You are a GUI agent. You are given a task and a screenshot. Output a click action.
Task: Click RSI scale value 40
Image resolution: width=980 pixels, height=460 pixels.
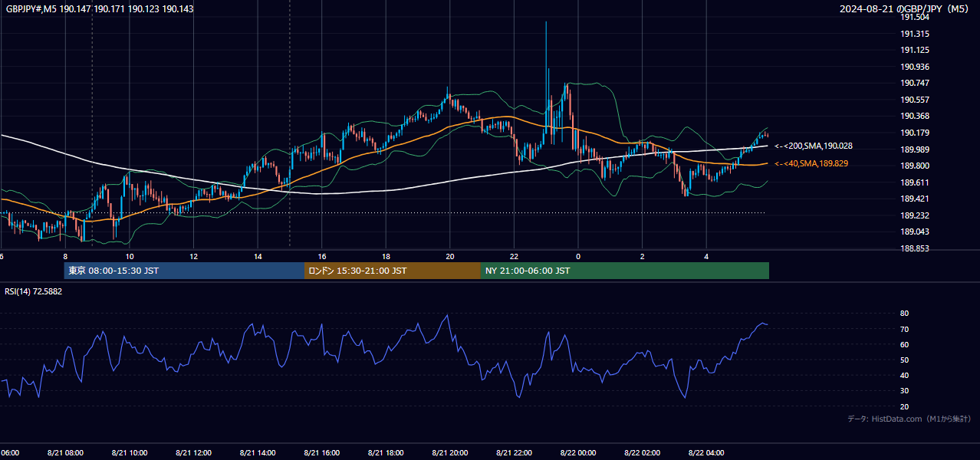pyautogui.click(x=904, y=375)
